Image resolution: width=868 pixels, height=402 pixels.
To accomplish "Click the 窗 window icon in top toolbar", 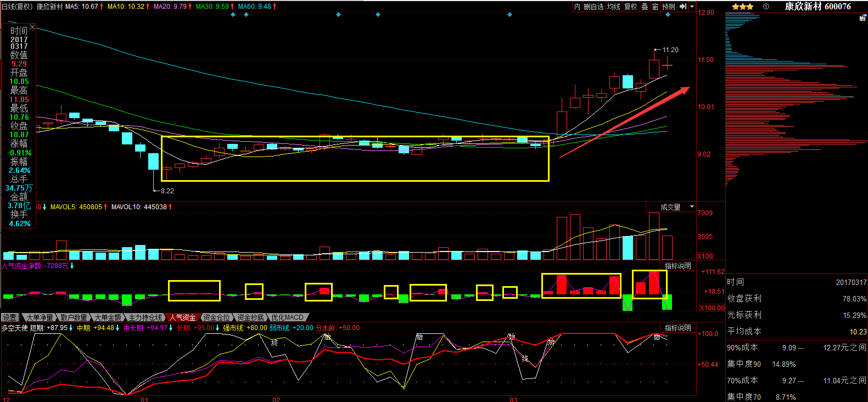I will 655,7.
